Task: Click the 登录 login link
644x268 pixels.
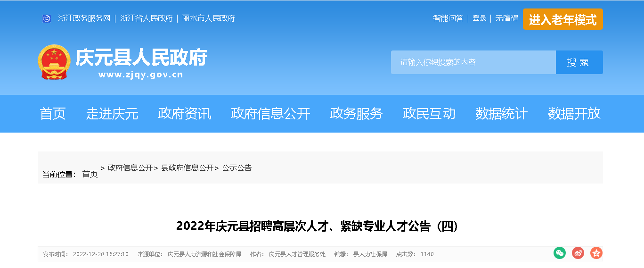Action: (480, 18)
